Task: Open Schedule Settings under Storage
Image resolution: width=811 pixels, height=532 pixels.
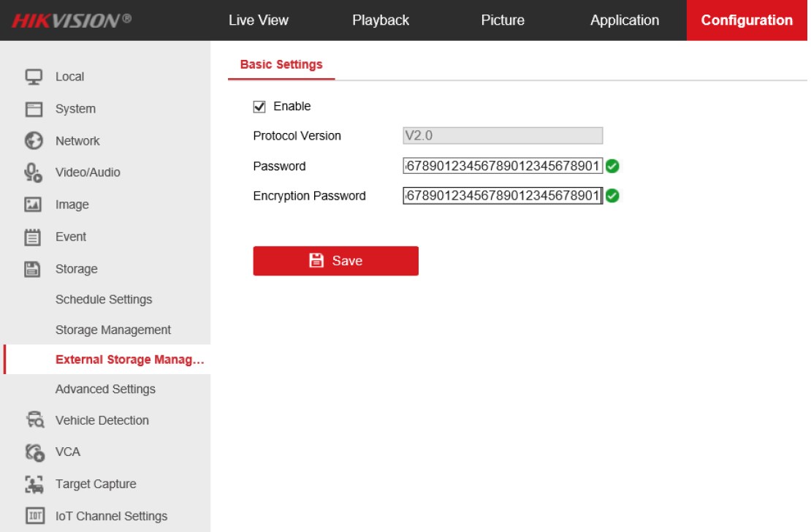Action: 104,300
